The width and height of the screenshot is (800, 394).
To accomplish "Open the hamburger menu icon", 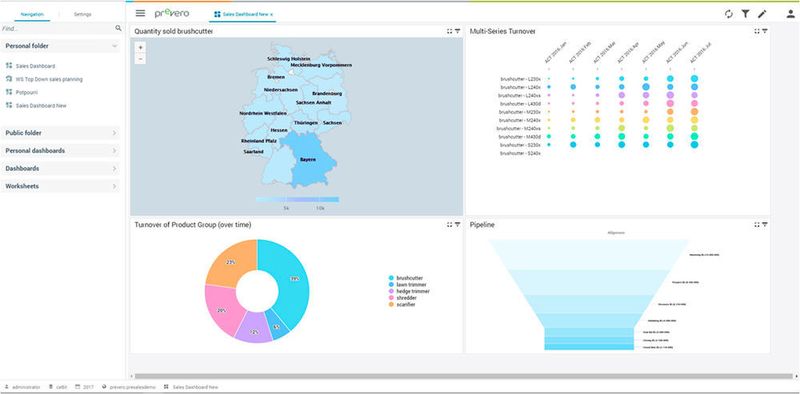I will click(x=140, y=14).
